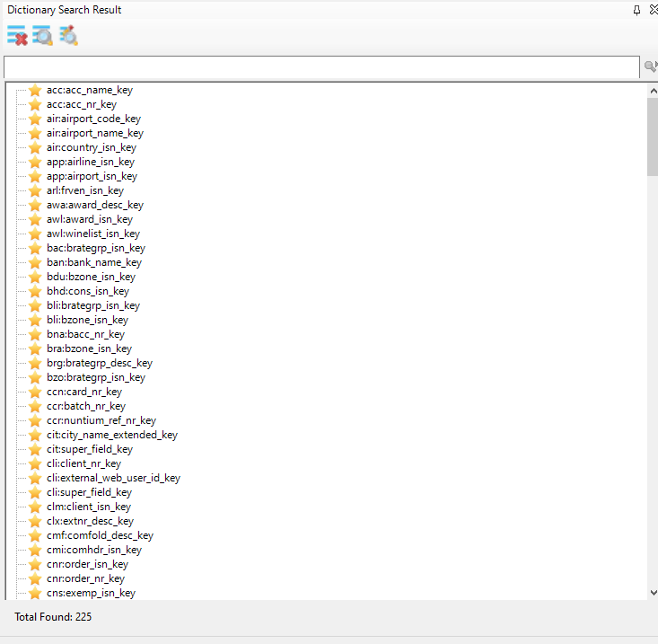Select cmf:comfold_desc_key from results
Screen dimensions: 658x644
pyautogui.click(x=100, y=535)
